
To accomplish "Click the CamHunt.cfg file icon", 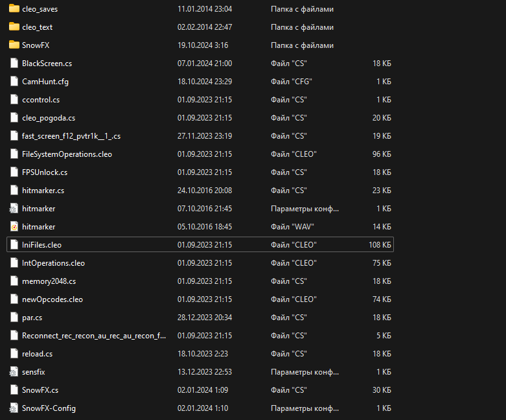I will (x=14, y=82).
